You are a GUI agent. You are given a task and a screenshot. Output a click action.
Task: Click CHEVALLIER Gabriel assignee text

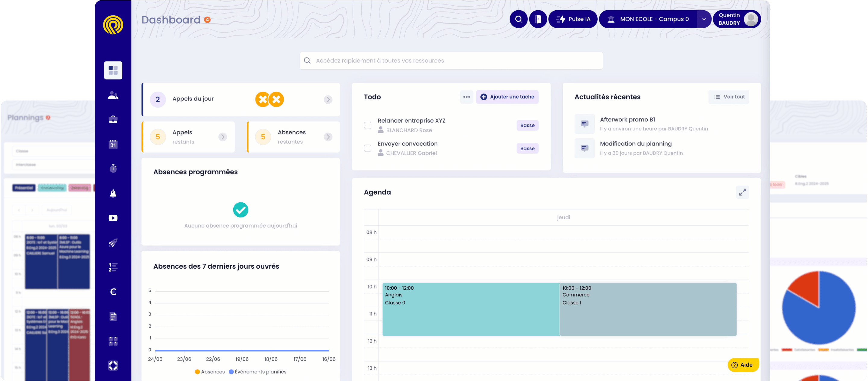(x=411, y=153)
